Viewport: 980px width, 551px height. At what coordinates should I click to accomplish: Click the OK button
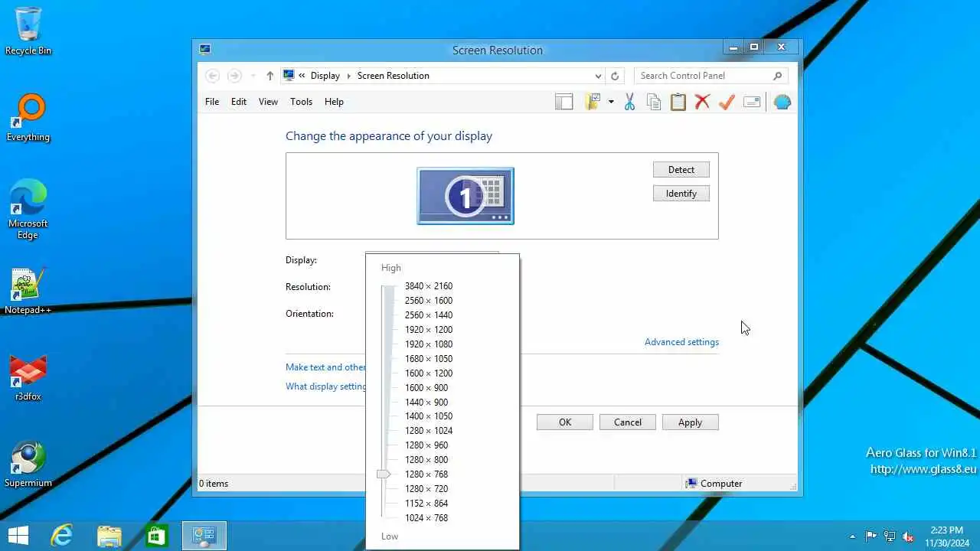565,422
